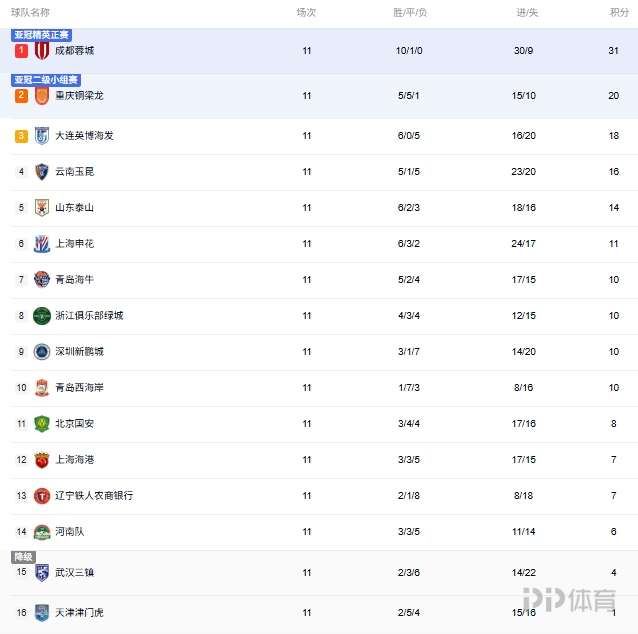This screenshot has height=634, width=638.
Task: Click the 上海海港 red crest icon
Action: [x=42, y=460]
